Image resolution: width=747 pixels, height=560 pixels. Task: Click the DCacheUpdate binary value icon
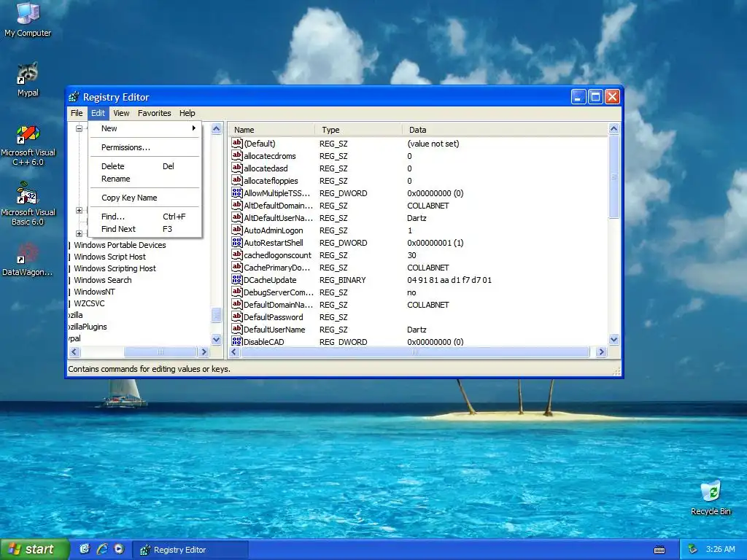pos(237,279)
